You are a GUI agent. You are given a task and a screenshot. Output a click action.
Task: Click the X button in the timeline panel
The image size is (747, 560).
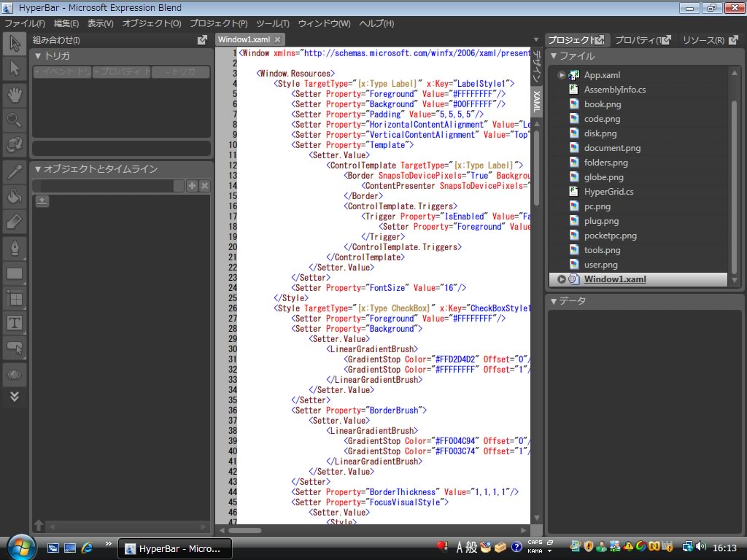pyautogui.click(x=204, y=186)
